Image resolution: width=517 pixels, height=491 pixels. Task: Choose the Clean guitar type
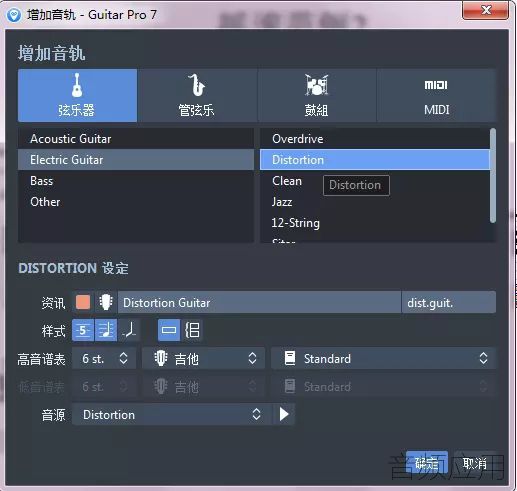point(375,181)
